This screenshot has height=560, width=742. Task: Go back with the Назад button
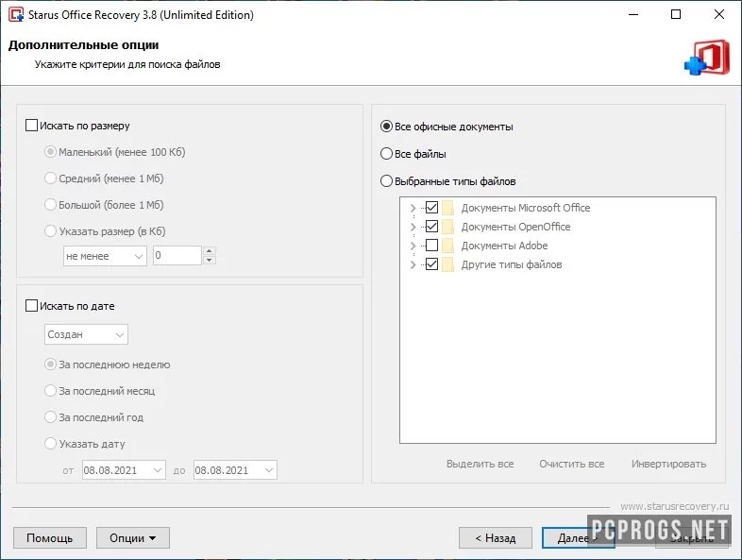(496, 538)
